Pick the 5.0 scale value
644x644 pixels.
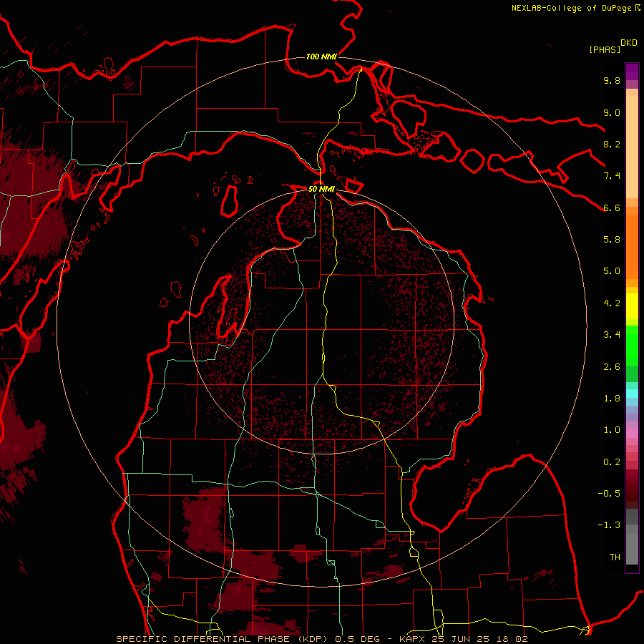point(612,271)
